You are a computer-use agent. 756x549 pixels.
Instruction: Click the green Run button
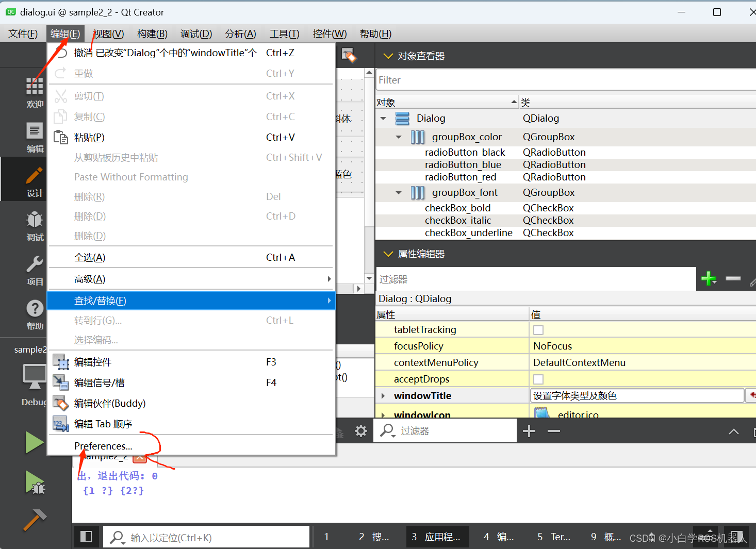[35, 442]
